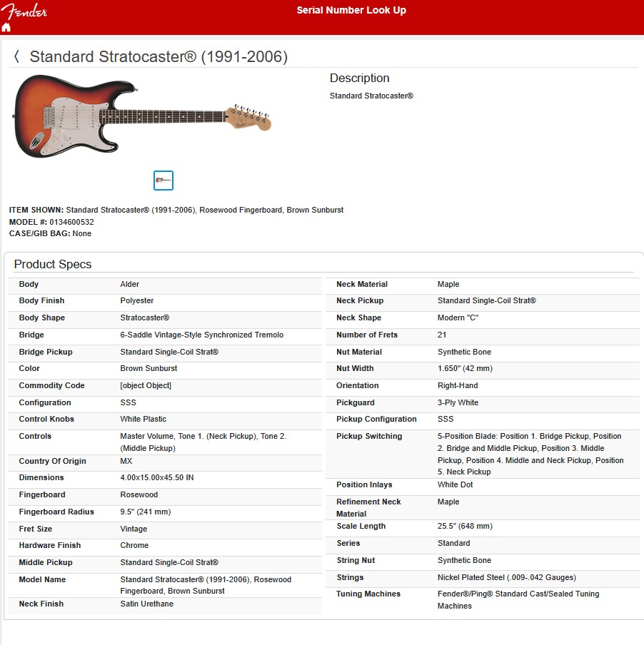644x645 pixels.
Task: Click the Number of Frets value 21
Action: click(441, 335)
